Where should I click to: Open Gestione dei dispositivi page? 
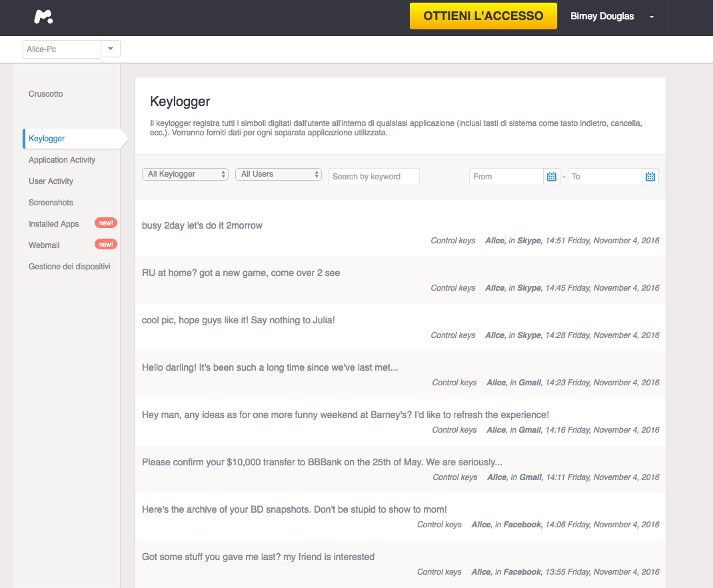(69, 267)
